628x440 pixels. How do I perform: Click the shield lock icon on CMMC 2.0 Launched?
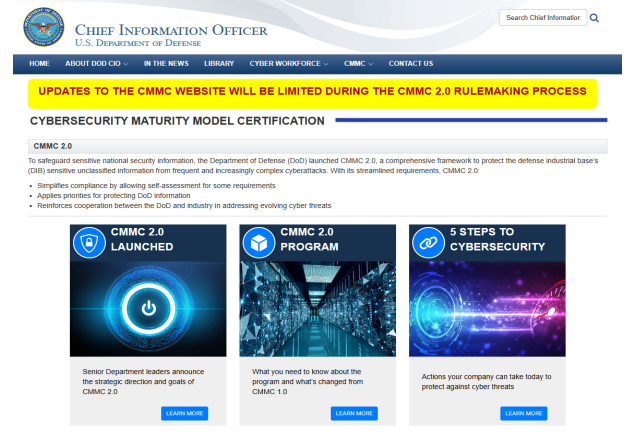click(x=89, y=243)
